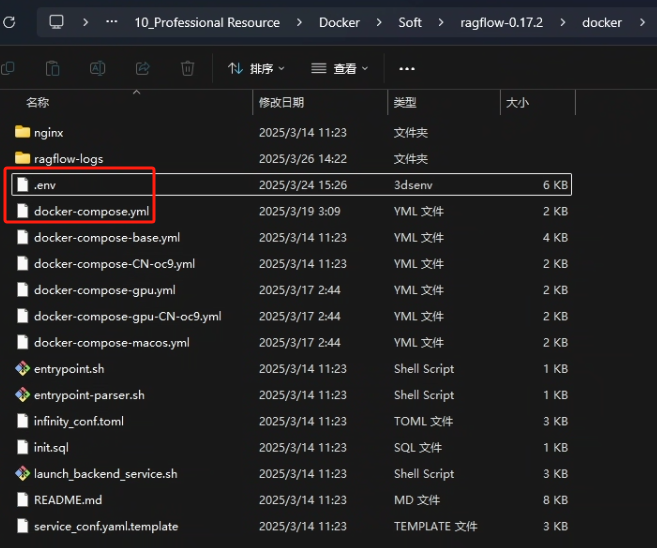
Task: Click entrypoint.sh file name
Action: (x=69, y=369)
